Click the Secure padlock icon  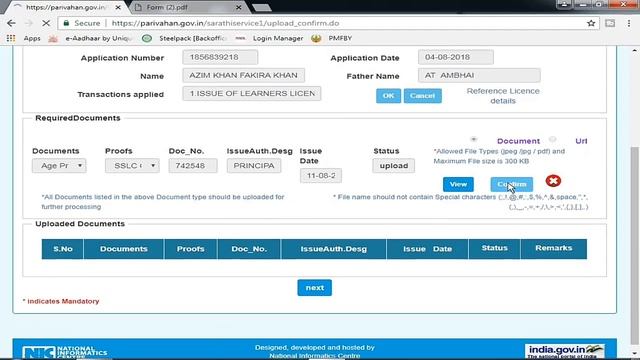coord(66,23)
